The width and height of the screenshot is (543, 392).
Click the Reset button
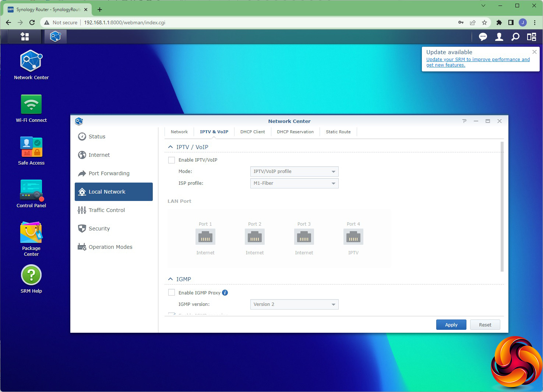pyautogui.click(x=485, y=325)
